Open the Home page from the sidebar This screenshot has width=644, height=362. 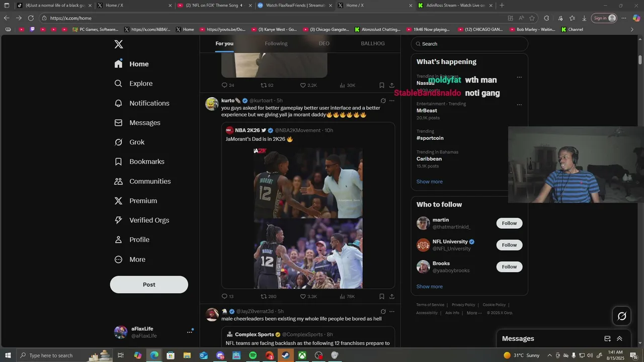[132, 64]
